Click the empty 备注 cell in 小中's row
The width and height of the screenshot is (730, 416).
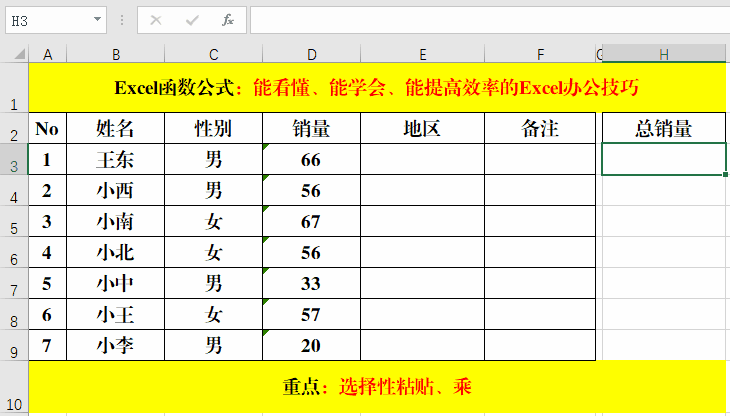[x=540, y=283]
